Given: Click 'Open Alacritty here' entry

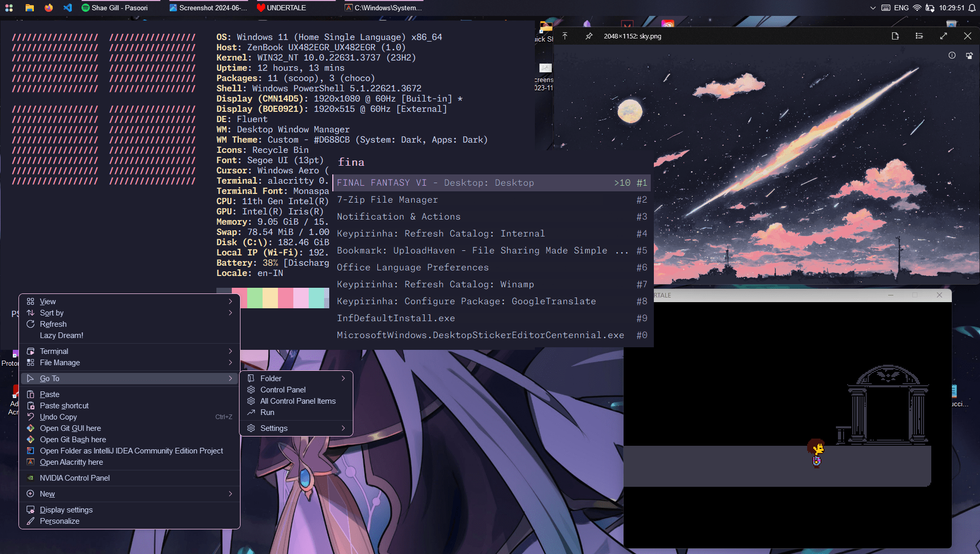Looking at the screenshot, I should [129, 462].
